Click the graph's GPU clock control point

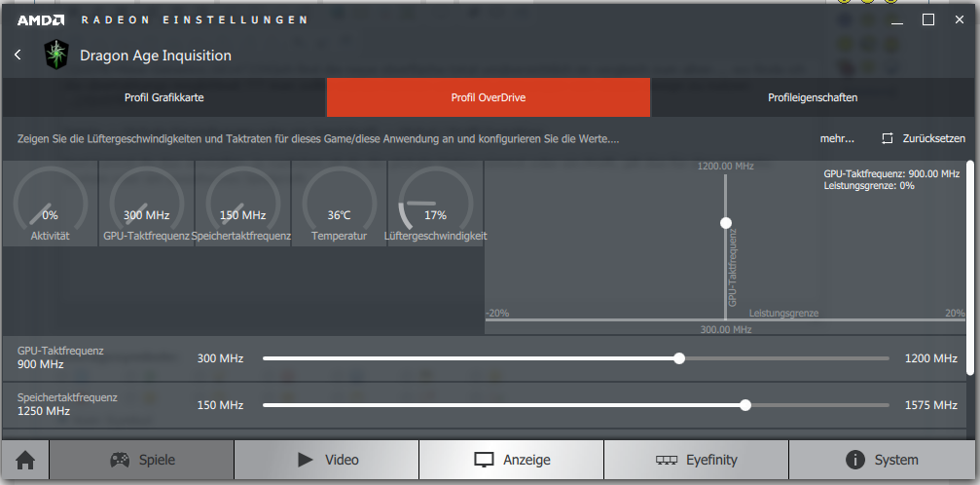pos(726,223)
